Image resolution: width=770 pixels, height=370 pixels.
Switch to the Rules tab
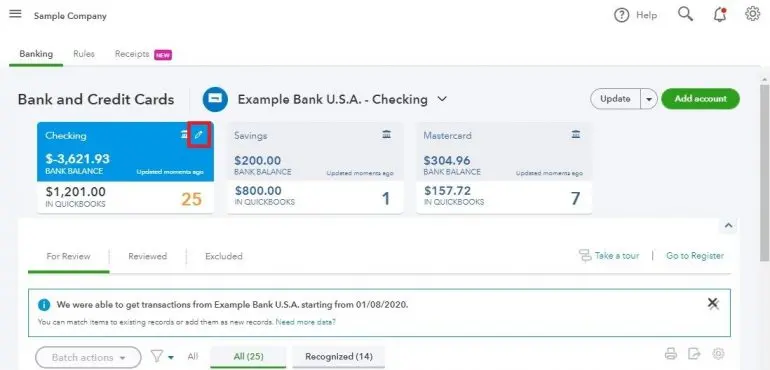(x=84, y=54)
